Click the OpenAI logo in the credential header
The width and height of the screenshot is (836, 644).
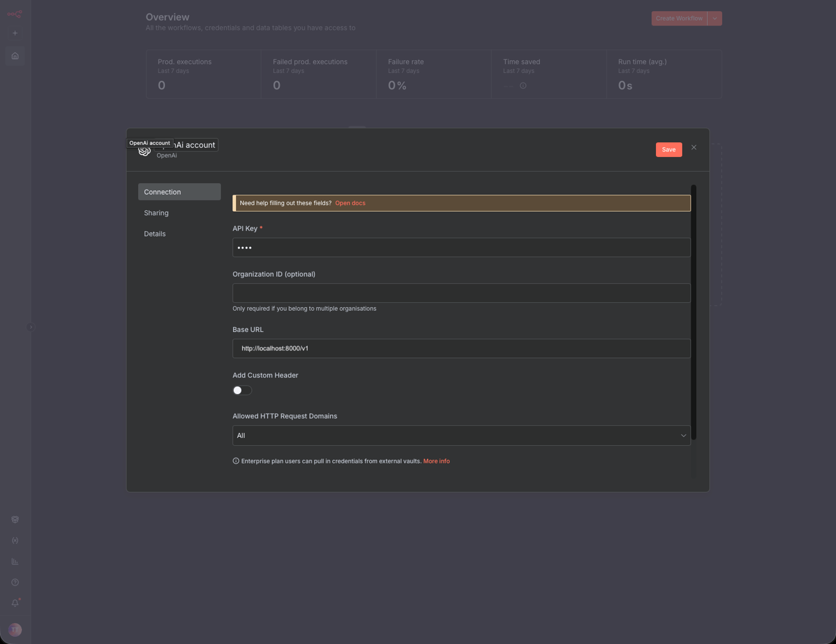[144, 150]
